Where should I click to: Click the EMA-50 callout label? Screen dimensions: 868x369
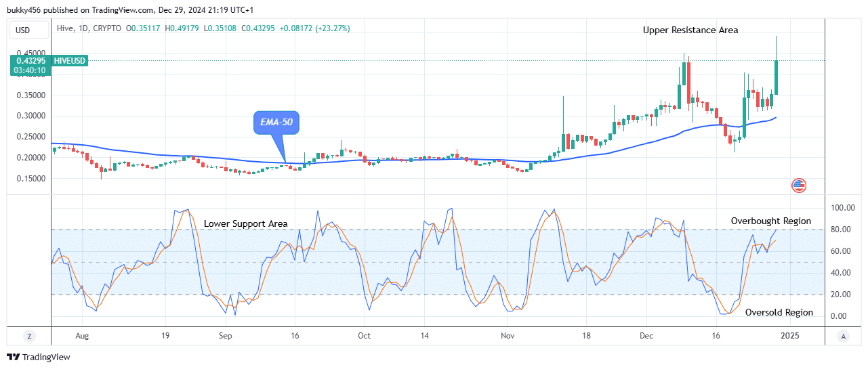(277, 124)
